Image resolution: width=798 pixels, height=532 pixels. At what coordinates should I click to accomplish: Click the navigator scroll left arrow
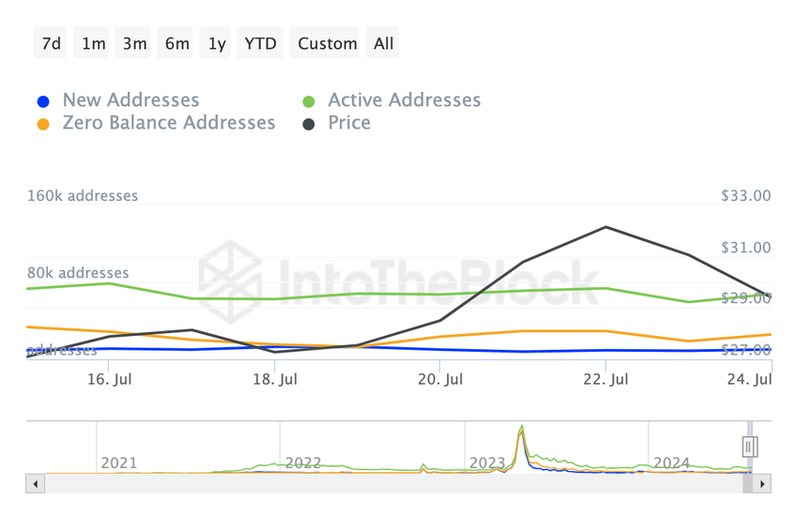[36, 484]
